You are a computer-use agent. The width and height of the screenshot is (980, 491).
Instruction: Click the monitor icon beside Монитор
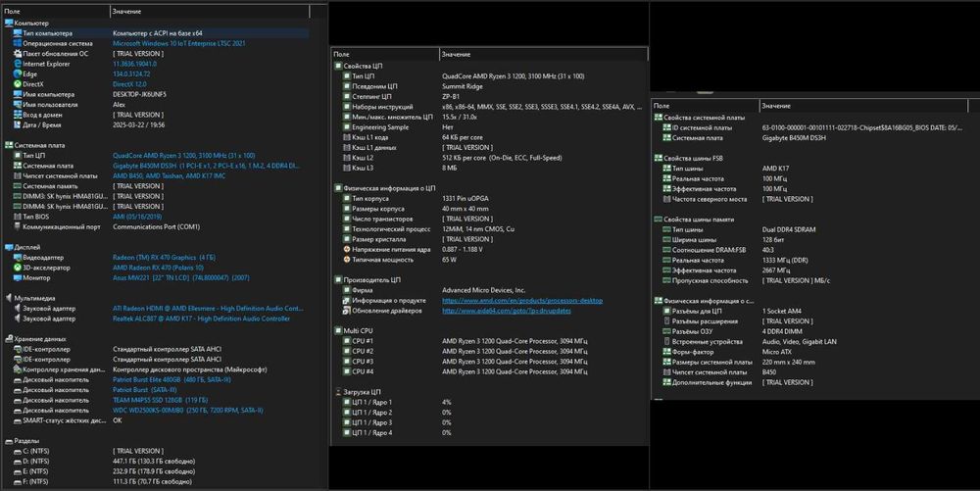click(18, 278)
